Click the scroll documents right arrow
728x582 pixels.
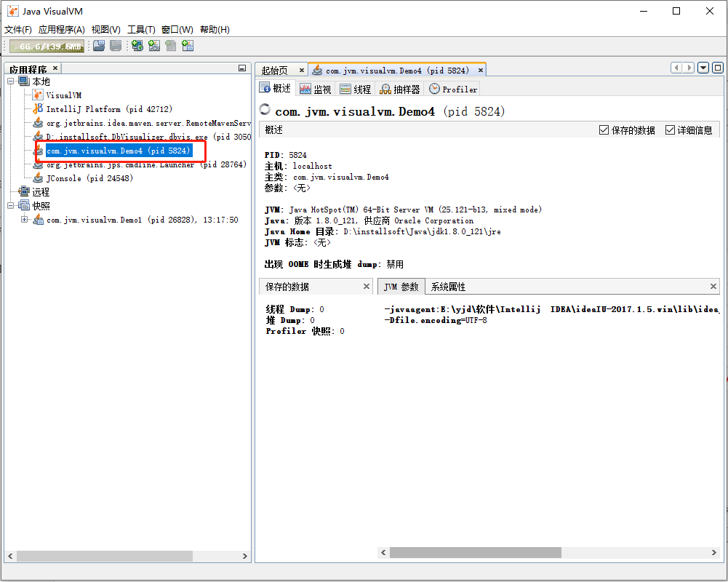click(x=689, y=68)
